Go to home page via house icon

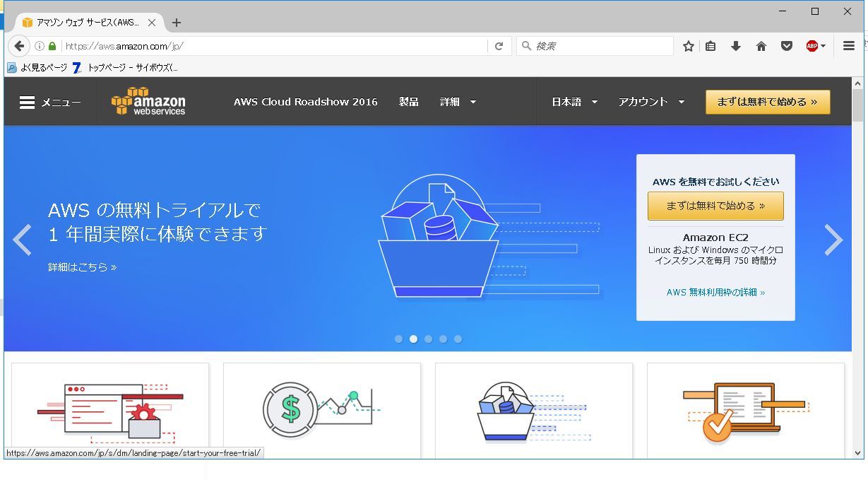[761, 46]
